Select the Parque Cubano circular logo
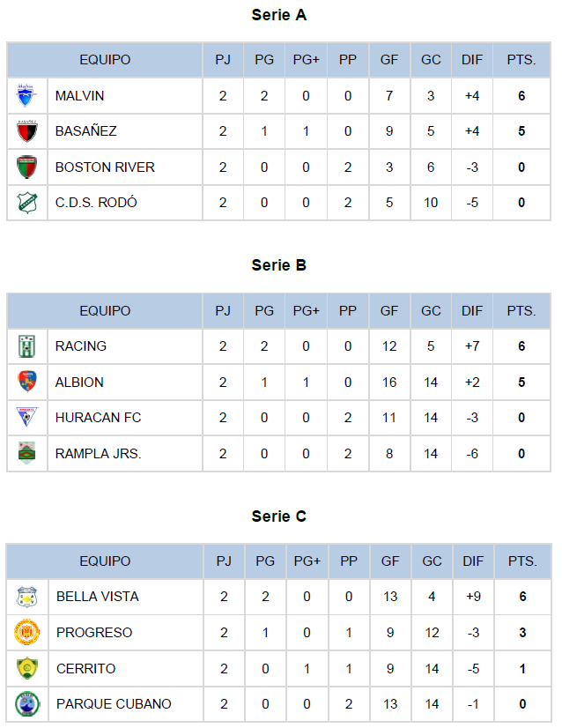Screen dimensions: 562x728 [27, 704]
